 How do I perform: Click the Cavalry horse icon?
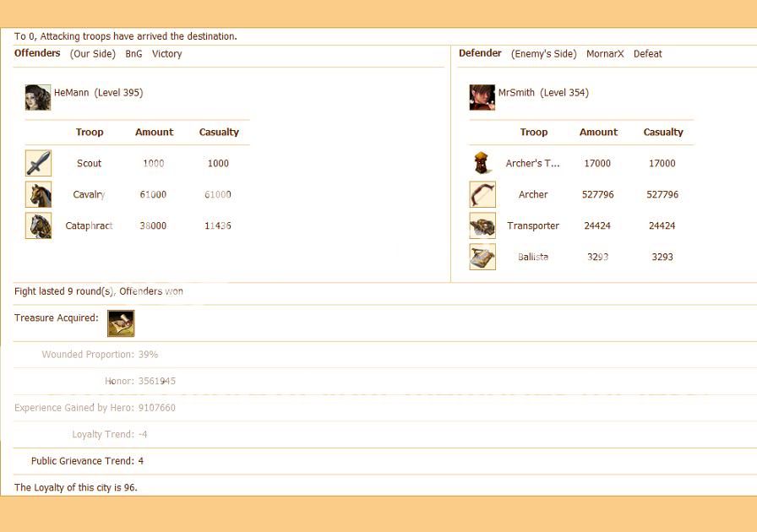38,194
